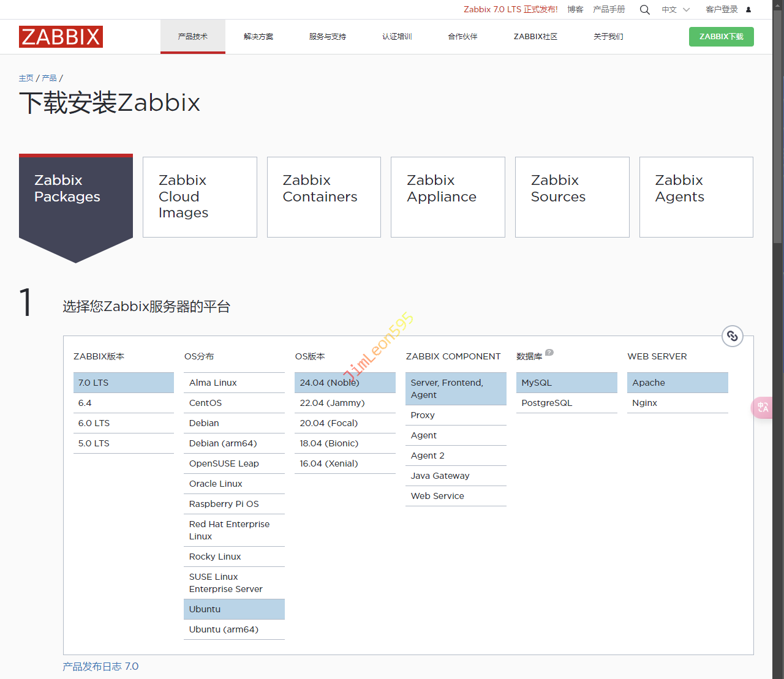Click the green ZABBIX下载 button

[x=721, y=37]
